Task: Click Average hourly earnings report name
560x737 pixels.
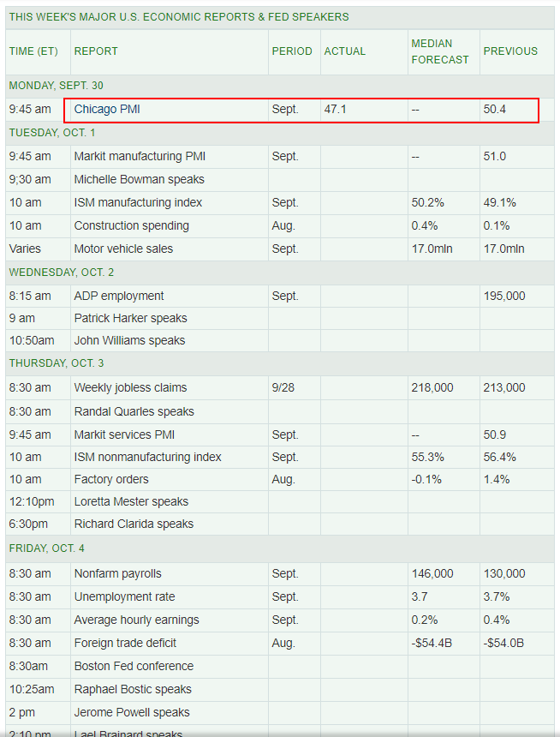Action: click(x=136, y=620)
